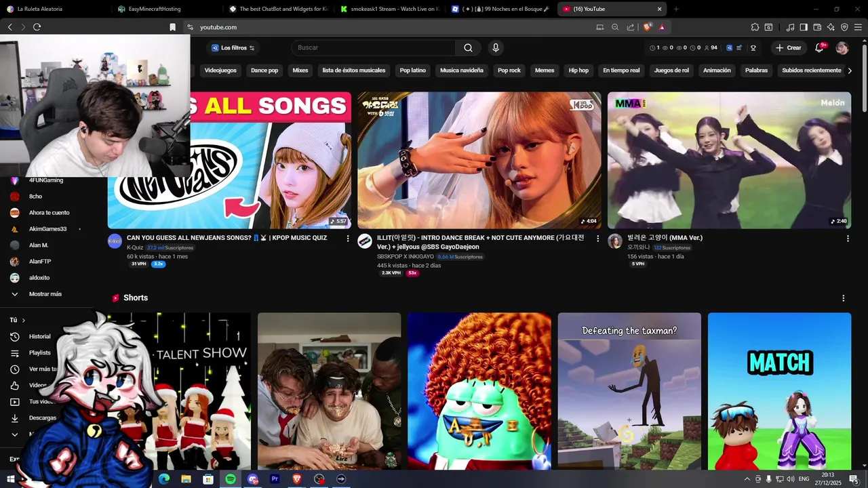Play the Defeating the taxman Short
Screen dimensions: 868x488
click(x=629, y=390)
